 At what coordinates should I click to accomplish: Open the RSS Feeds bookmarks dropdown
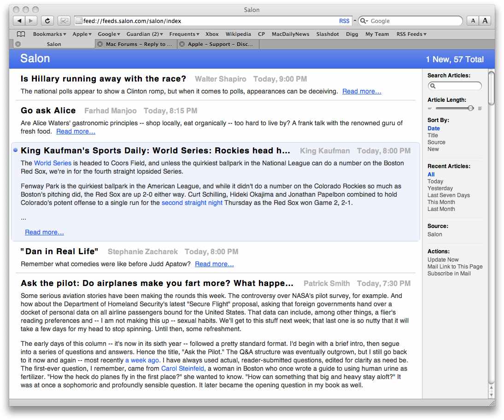point(411,34)
